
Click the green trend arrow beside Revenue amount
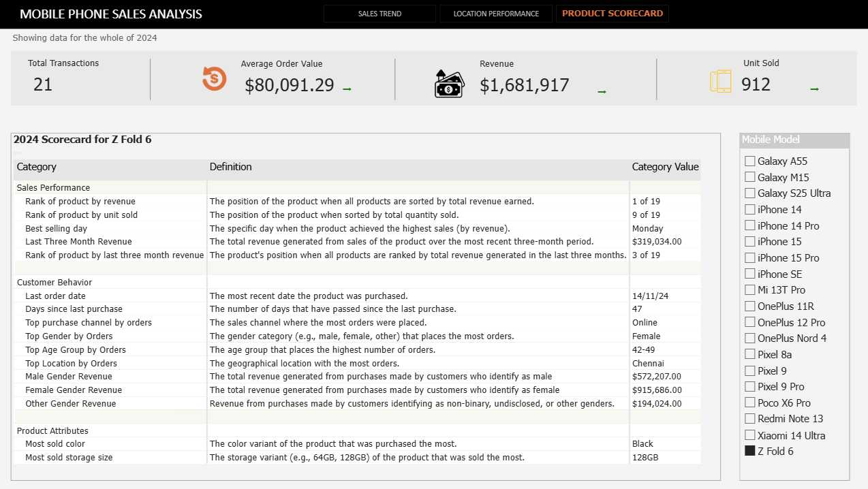(602, 92)
